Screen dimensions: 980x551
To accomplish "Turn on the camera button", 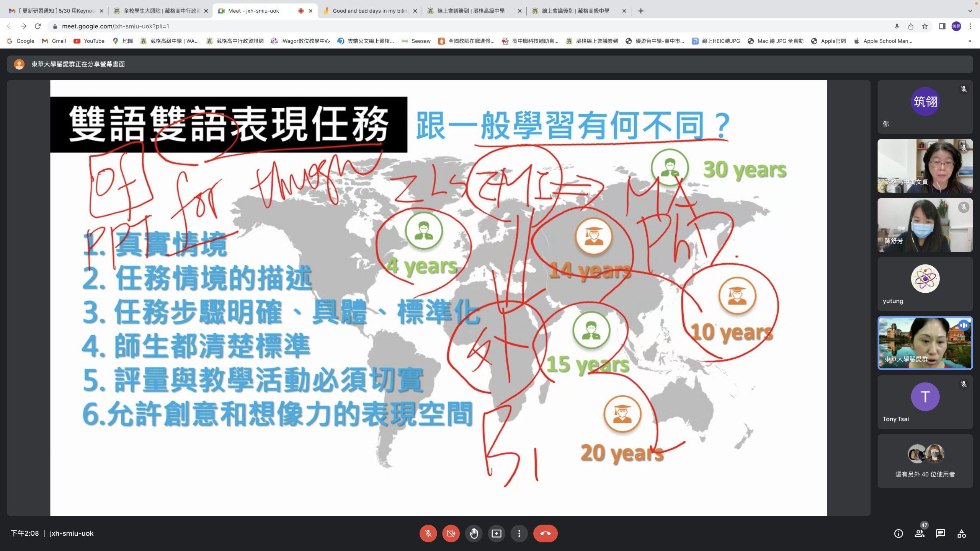I will point(451,533).
